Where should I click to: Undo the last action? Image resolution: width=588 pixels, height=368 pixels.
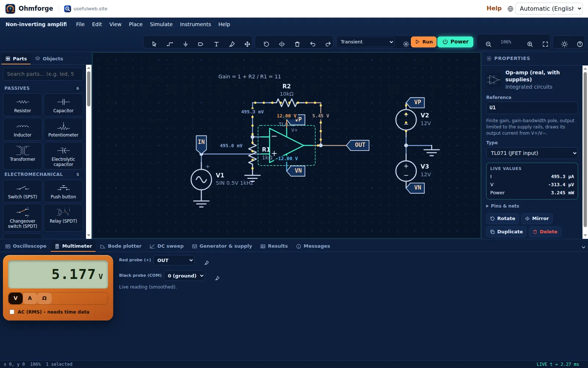point(313,44)
